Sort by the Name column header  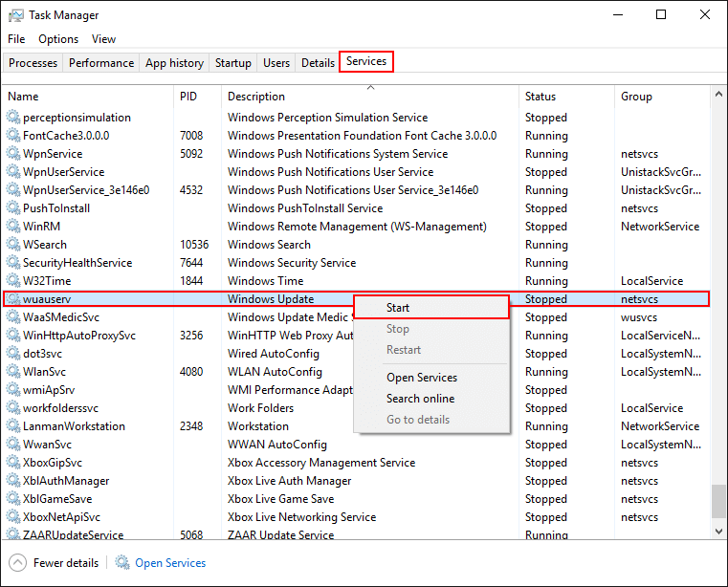(x=88, y=96)
